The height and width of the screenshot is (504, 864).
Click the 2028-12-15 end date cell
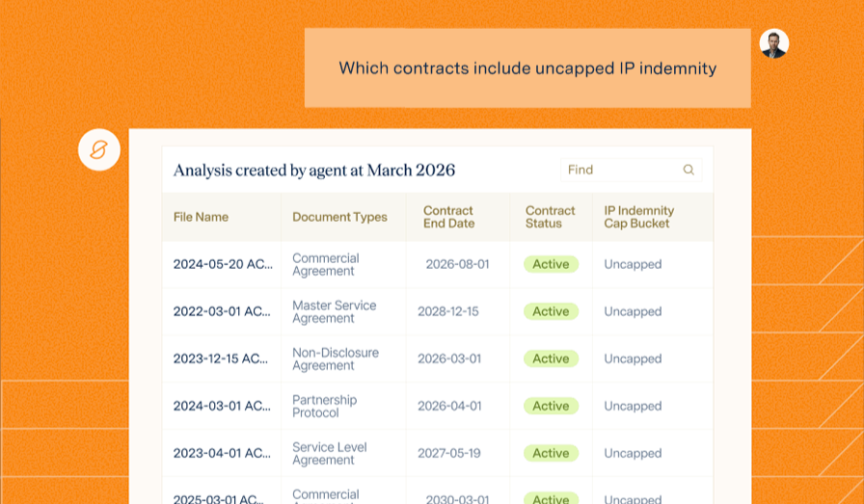(447, 311)
